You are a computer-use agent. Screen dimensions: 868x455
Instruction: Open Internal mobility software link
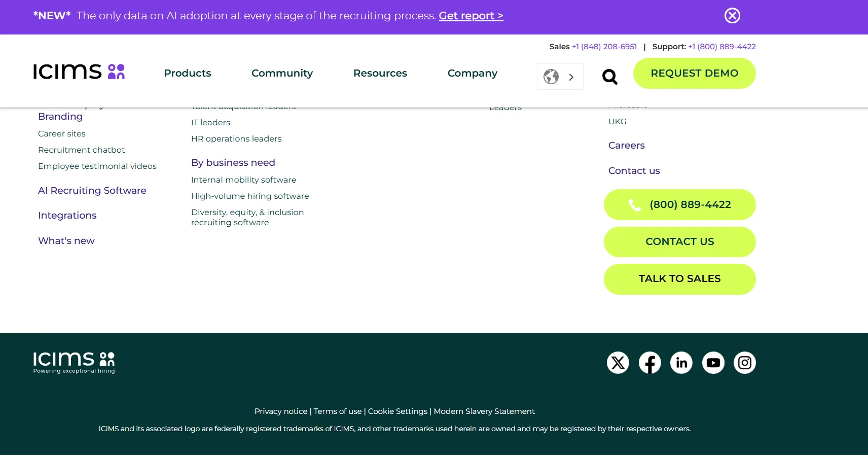pos(243,180)
